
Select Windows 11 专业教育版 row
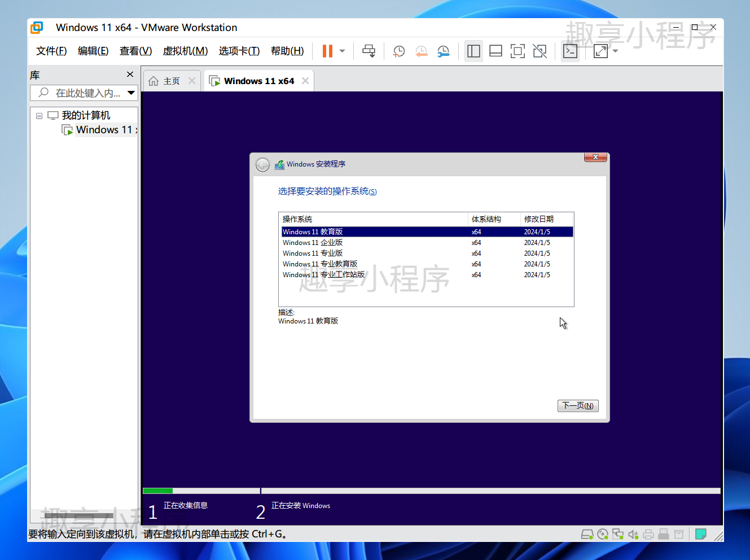(x=427, y=264)
